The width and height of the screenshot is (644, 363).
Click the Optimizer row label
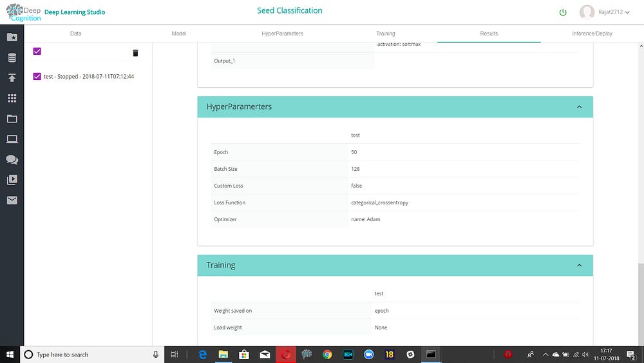pyautogui.click(x=225, y=219)
